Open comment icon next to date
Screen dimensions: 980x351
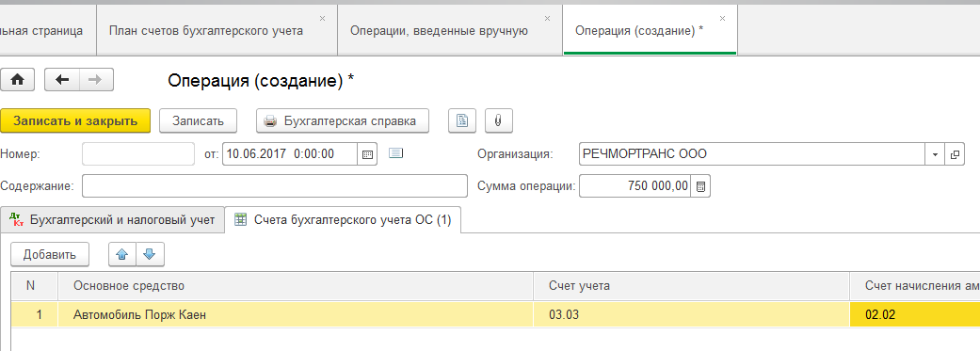(396, 152)
